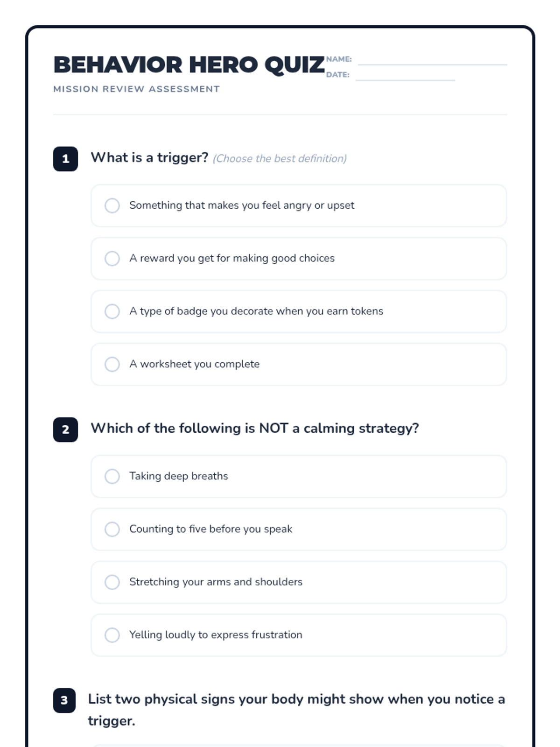Screen dimensions: 560x747
Task: Select 'Counting to five before you speak' radio
Action: point(112,529)
